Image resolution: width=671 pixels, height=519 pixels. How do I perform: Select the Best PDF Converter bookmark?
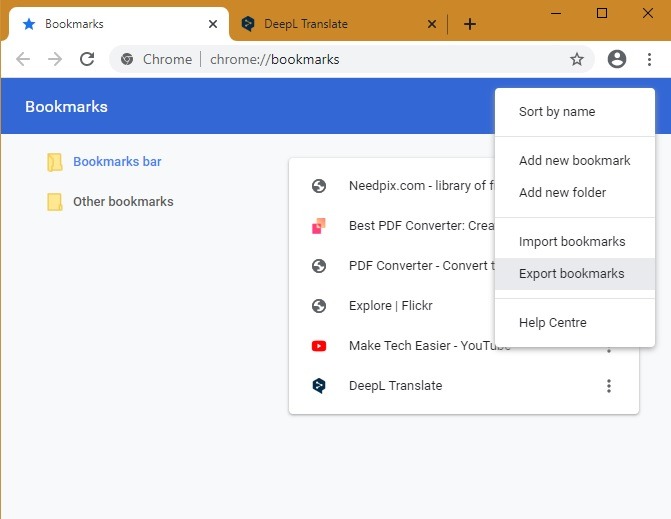click(x=392, y=225)
